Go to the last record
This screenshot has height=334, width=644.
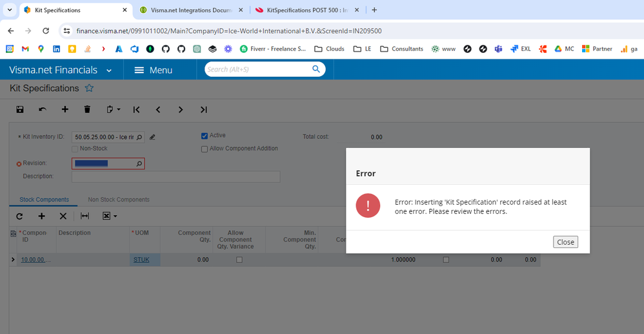203,109
